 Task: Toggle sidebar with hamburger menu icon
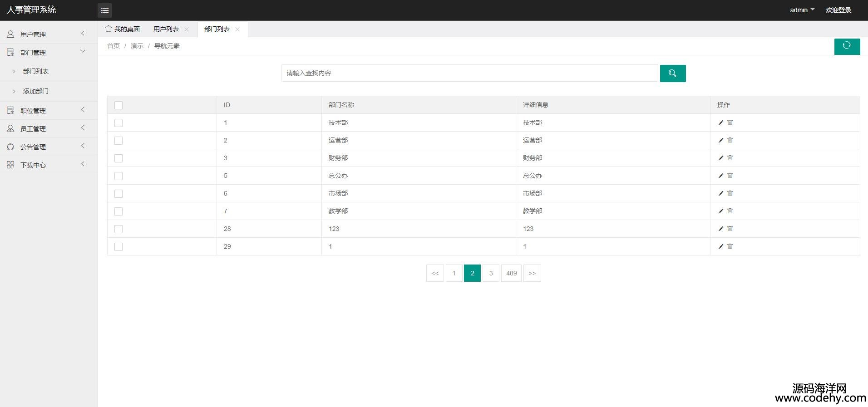pos(105,10)
